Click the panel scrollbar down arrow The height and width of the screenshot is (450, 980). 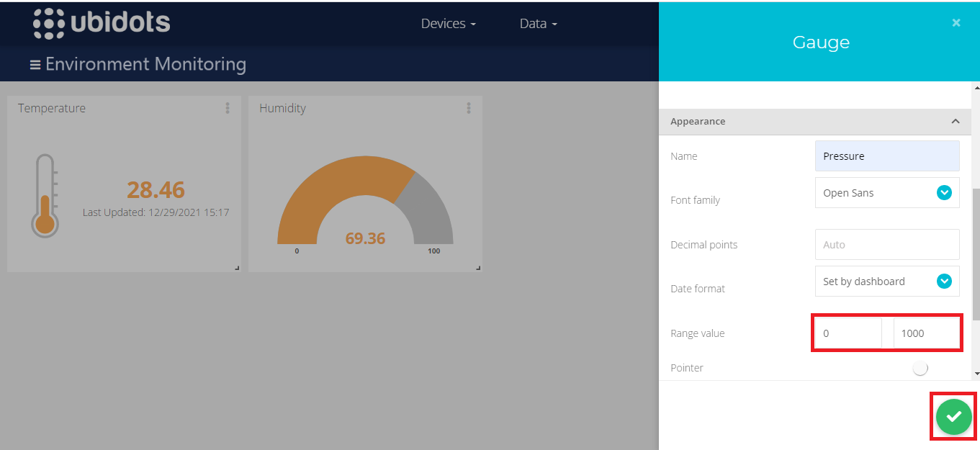tap(976, 374)
